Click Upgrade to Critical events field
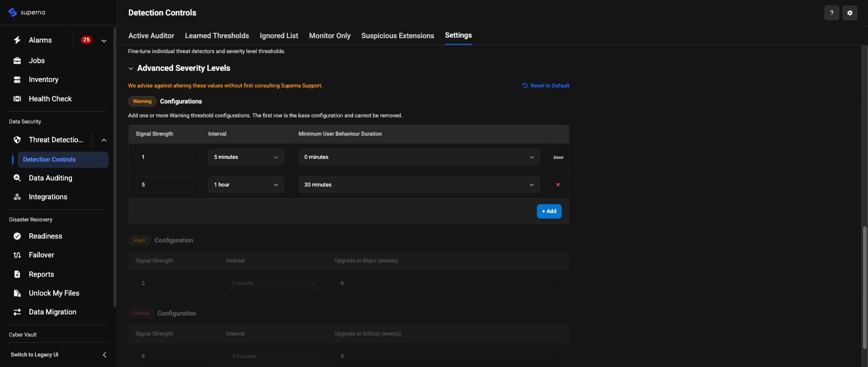Viewport: 868px width, 367px height. pyautogui.click(x=448, y=356)
